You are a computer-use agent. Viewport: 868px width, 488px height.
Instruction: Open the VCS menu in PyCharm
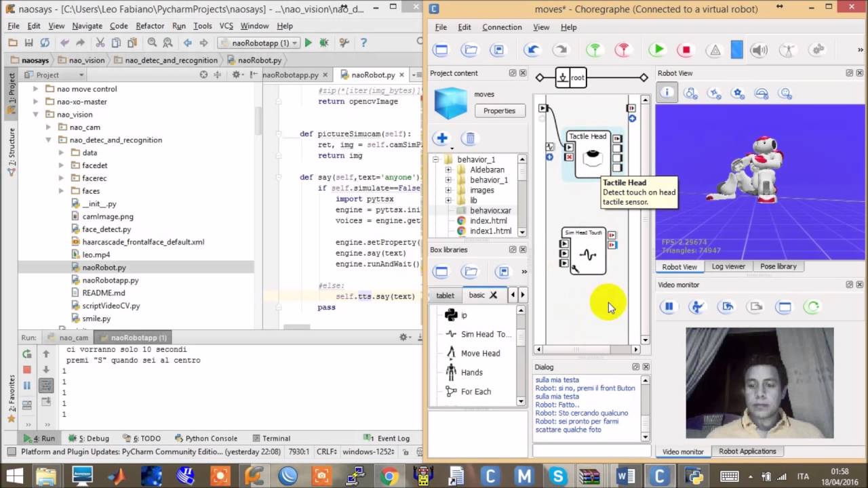tap(226, 26)
